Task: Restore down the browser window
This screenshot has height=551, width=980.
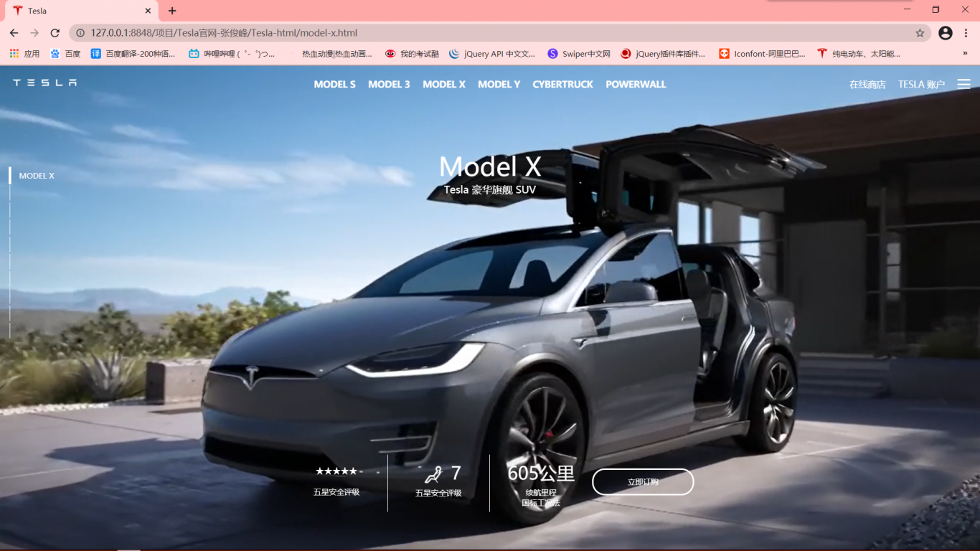Action: click(936, 9)
